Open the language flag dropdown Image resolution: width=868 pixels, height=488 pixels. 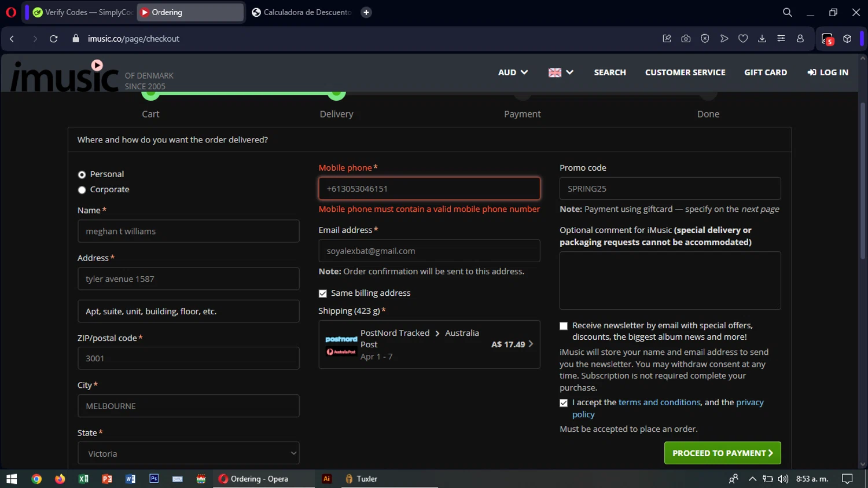(x=561, y=72)
